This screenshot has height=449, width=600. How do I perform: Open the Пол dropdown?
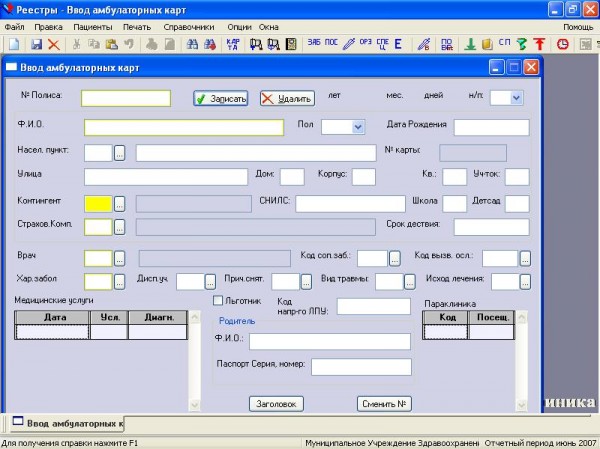click(357, 126)
